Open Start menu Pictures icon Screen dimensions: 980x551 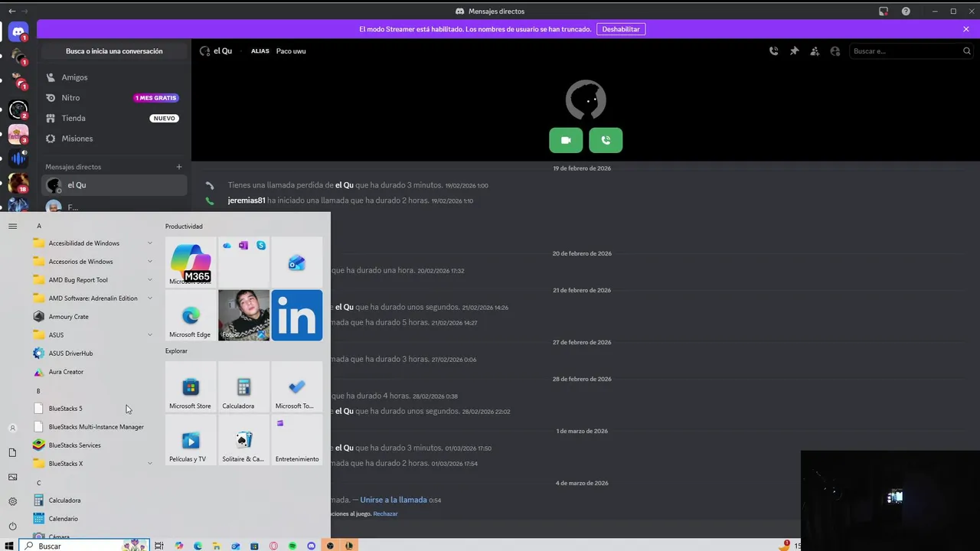point(12,478)
